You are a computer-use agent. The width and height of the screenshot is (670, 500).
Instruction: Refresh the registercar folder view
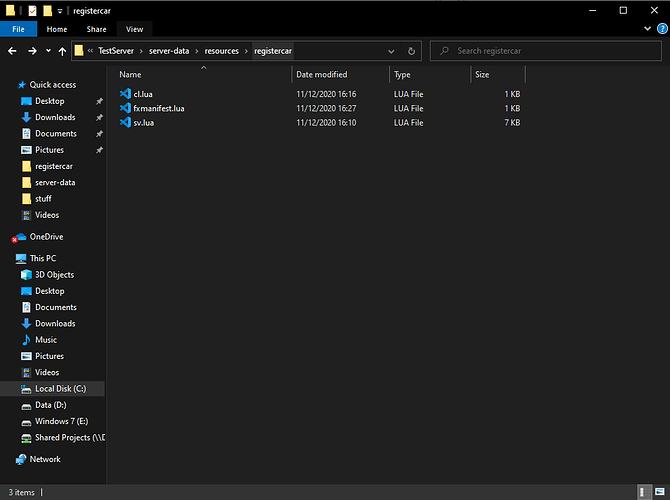[411, 51]
